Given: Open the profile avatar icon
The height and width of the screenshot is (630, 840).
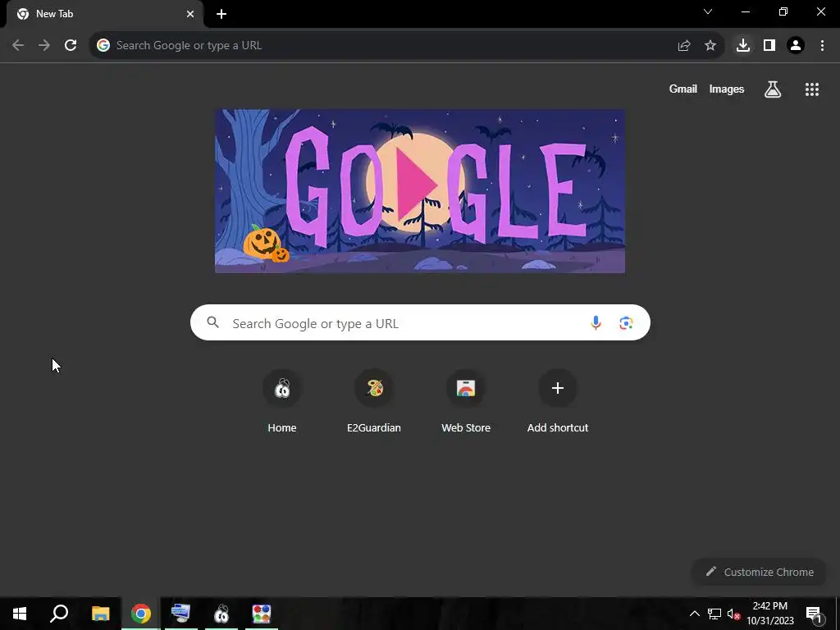Looking at the screenshot, I should click(796, 46).
